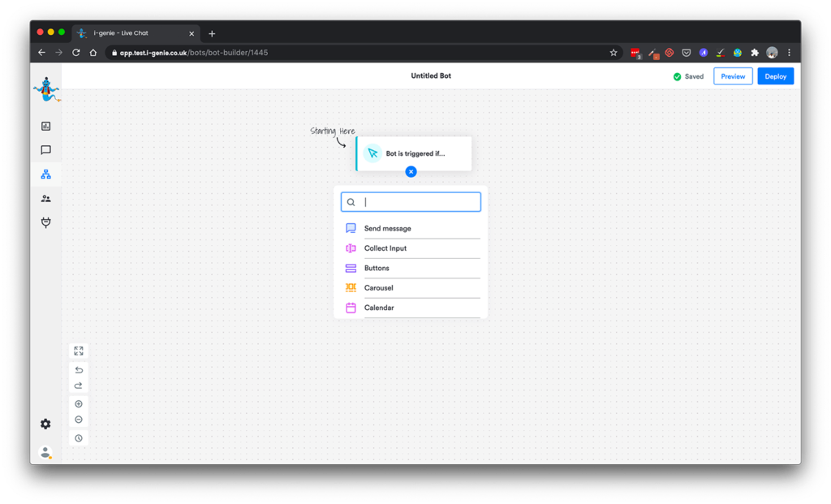Open settings gear in sidebar
The height and width of the screenshot is (504, 831).
[45, 424]
